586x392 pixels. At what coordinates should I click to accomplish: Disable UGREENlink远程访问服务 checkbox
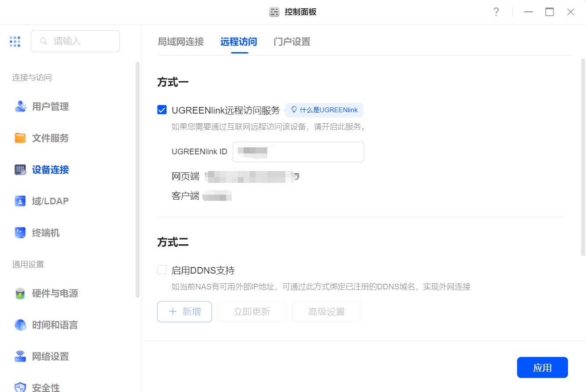tap(162, 110)
